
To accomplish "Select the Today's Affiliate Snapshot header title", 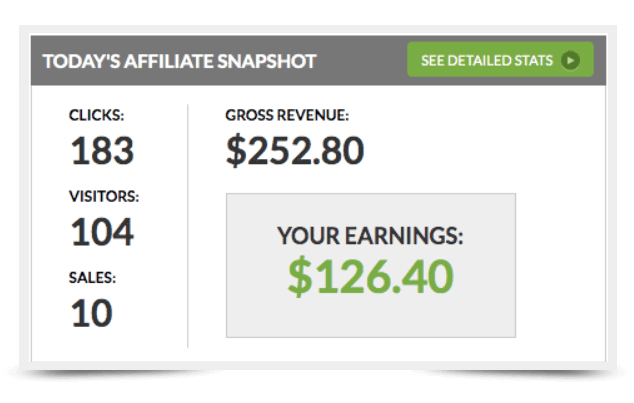I will 180,61.
